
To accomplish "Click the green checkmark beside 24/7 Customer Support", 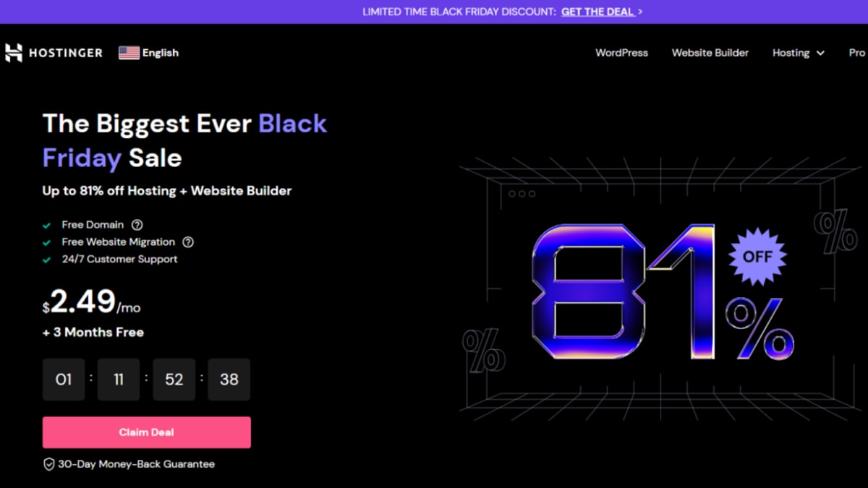I will click(x=46, y=259).
